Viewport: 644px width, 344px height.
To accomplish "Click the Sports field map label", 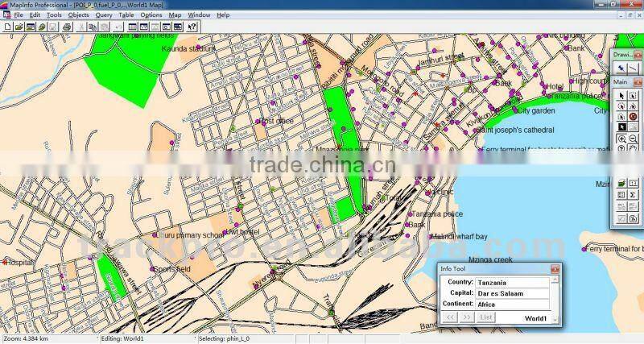I will 171,269.
